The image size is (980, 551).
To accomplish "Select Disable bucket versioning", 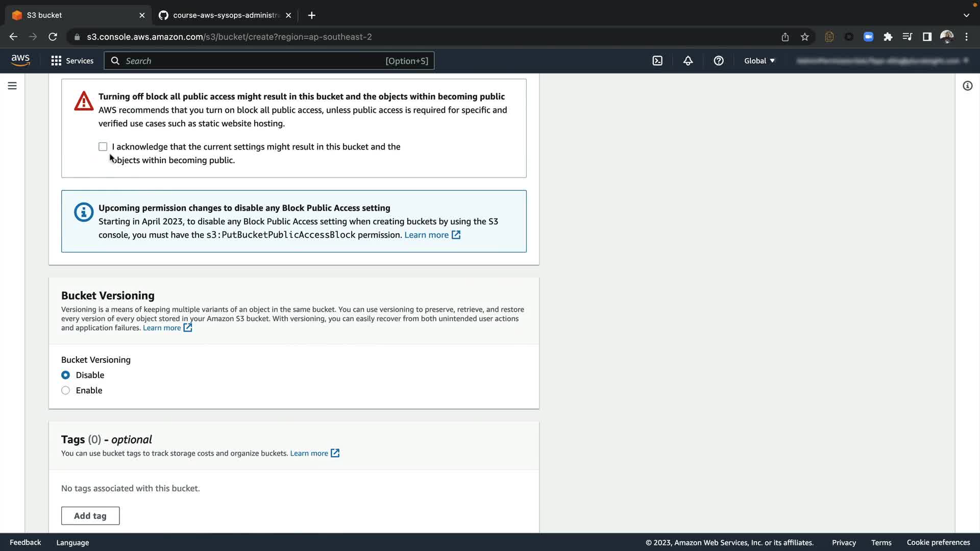I will tap(66, 375).
